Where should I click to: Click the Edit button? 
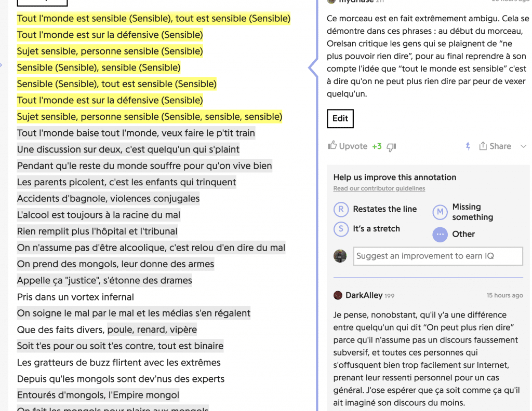(340, 118)
